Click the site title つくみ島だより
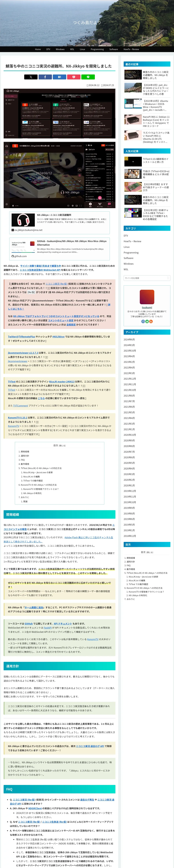The width and height of the screenshot is (174, 868). point(87,23)
